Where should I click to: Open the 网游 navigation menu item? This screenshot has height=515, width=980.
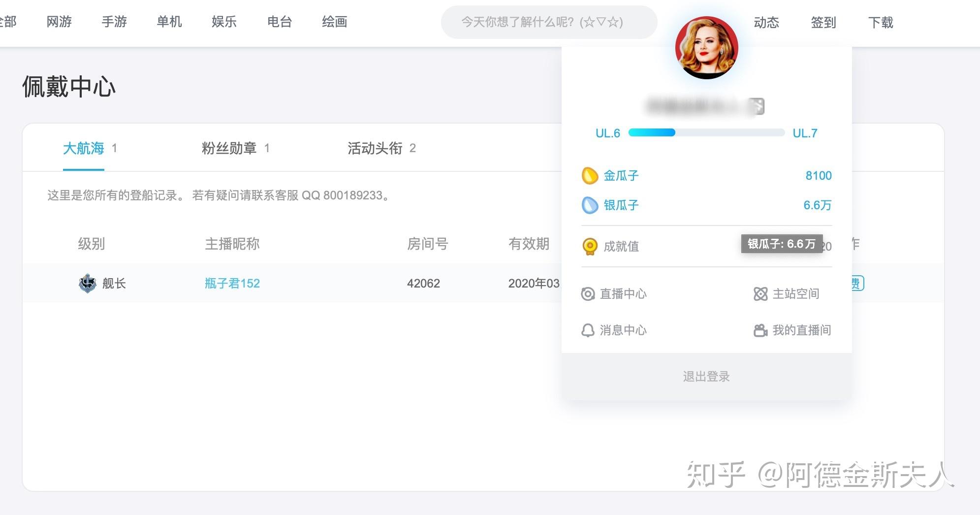[59, 22]
